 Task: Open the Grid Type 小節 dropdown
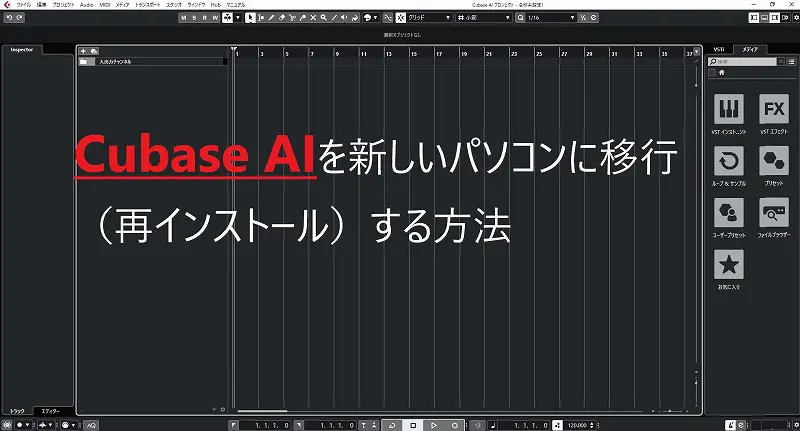484,17
